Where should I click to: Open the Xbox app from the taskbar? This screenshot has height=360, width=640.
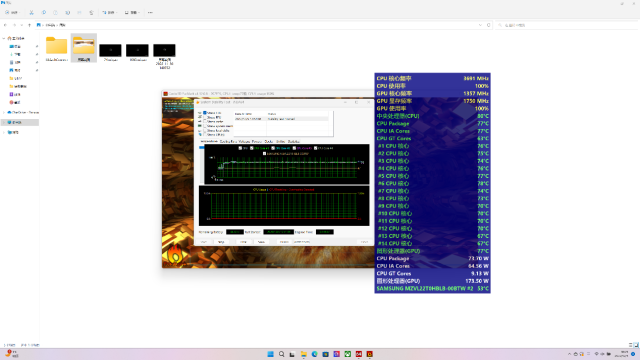(347, 354)
